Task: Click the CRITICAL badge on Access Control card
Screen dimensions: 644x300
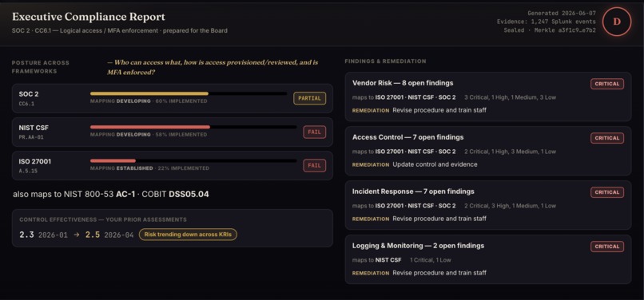Action: point(607,138)
